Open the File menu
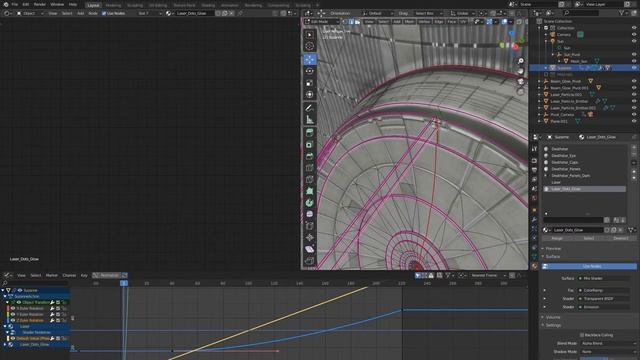Image resolution: width=640 pixels, height=360 pixels. point(15,4)
